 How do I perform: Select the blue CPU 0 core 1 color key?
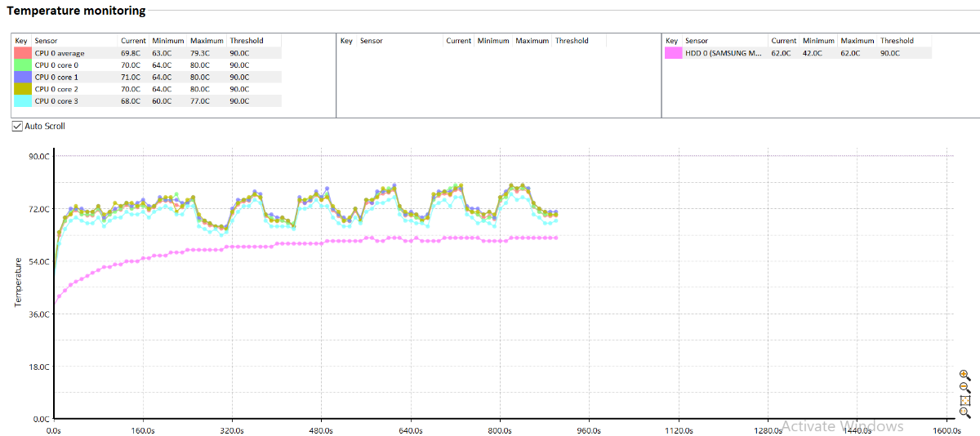coord(22,77)
